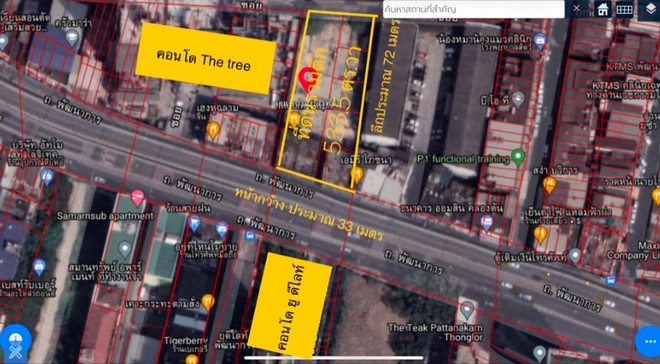The width and height of the screenshot is (660, 364).
Task: Tap the ธนาคาร ออมสิน คลองตัน bank marker
Action: point(487,223)
